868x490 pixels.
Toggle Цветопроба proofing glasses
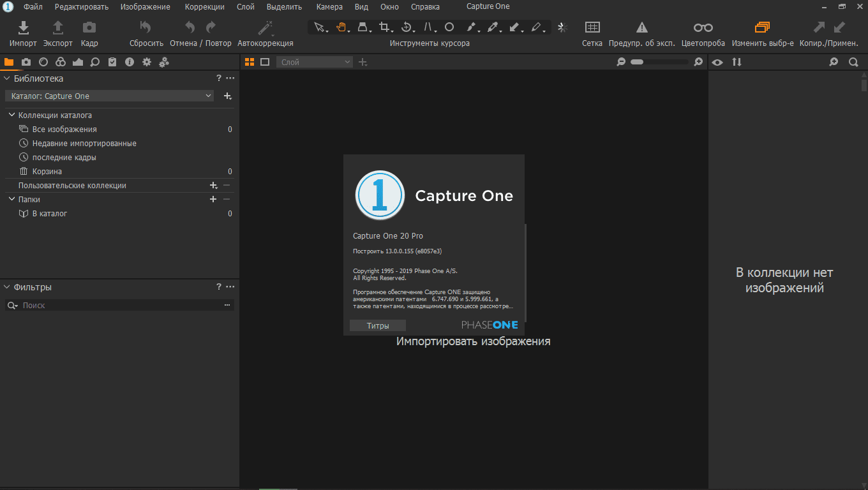(x=703, y=27)
